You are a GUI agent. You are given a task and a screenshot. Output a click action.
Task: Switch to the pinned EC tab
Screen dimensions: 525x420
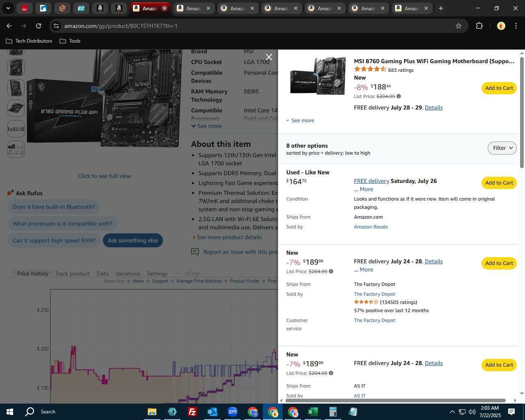coord(81,8)
